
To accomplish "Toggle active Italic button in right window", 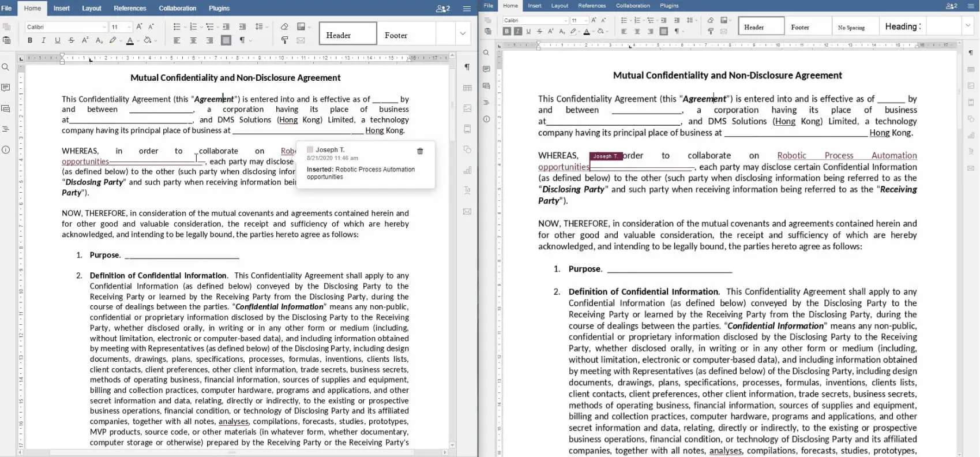I will click(x=517, y=31).
